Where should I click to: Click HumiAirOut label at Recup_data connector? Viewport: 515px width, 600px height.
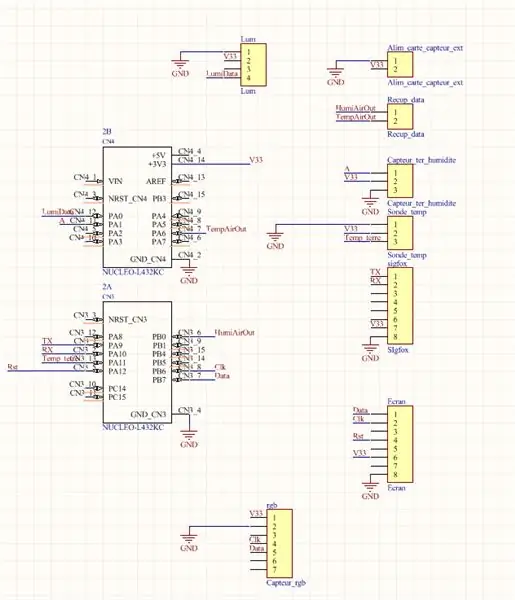[356, 108]
